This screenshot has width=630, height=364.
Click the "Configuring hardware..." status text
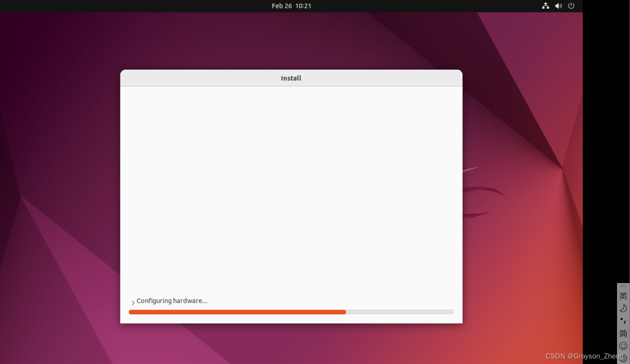click(x=172, y=301)
